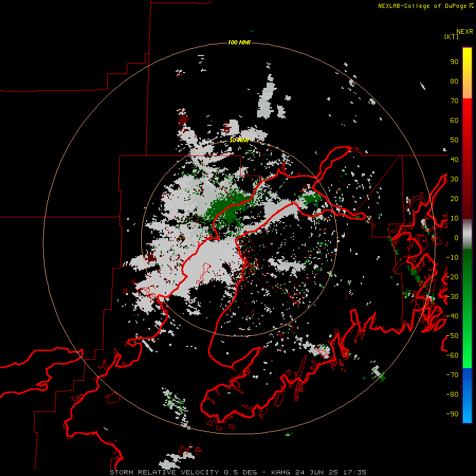
Task: Click the -90 value on the color scale
Action: [x=452, y=414]
